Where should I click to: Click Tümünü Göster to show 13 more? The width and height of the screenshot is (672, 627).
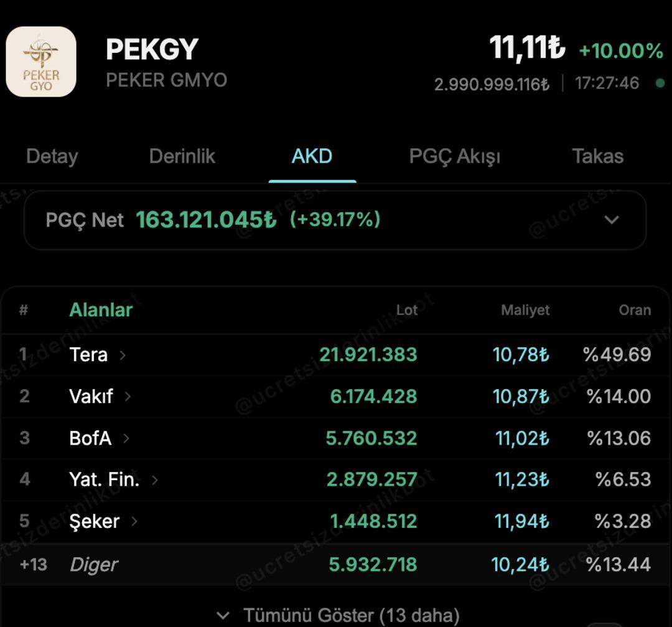[351, 616]
